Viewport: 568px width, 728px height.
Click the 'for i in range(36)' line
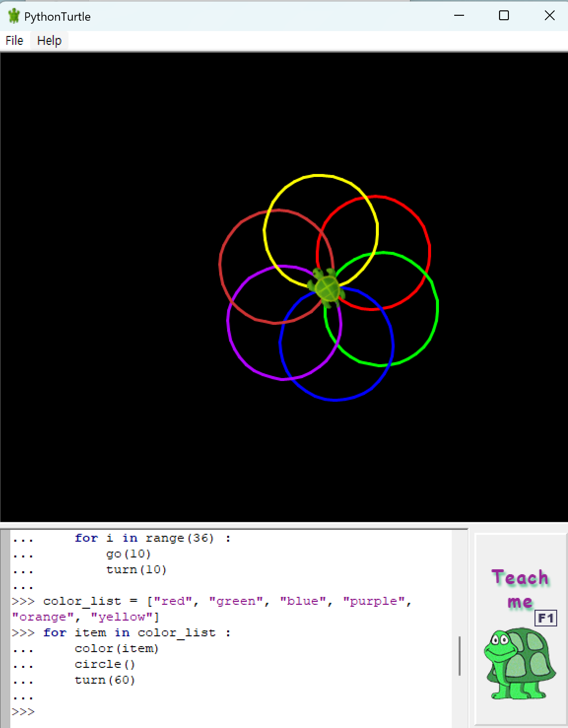(152, 538)
